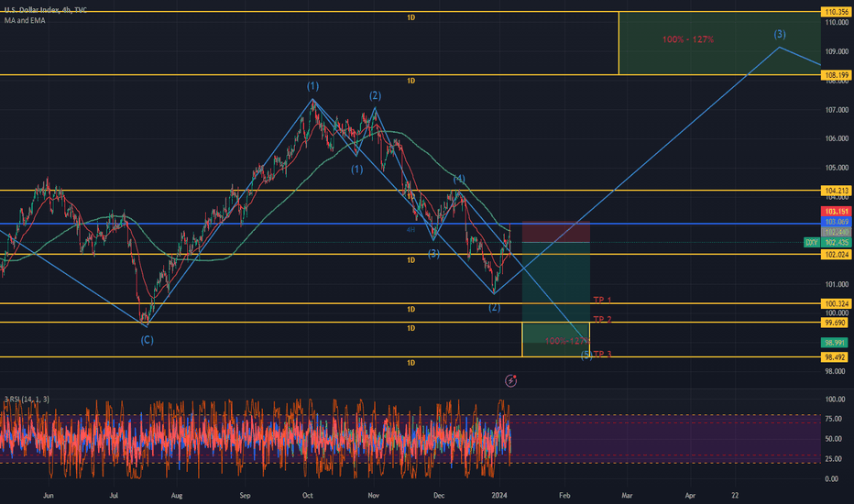The image size is (854, 504).
Task: Click the Oct date on the time axis
Action: click(308, 495)
